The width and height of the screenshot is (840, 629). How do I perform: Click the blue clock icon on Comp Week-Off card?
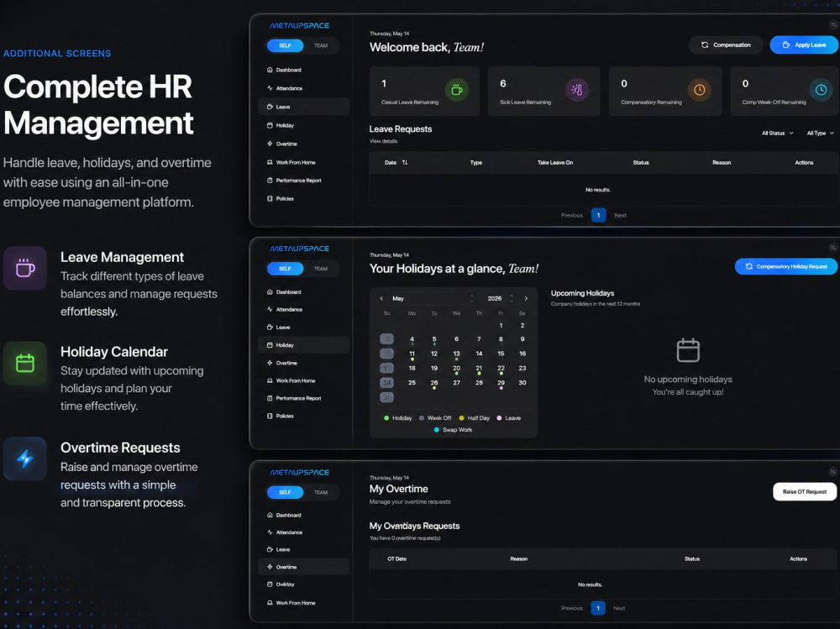[x=821, y=90]
